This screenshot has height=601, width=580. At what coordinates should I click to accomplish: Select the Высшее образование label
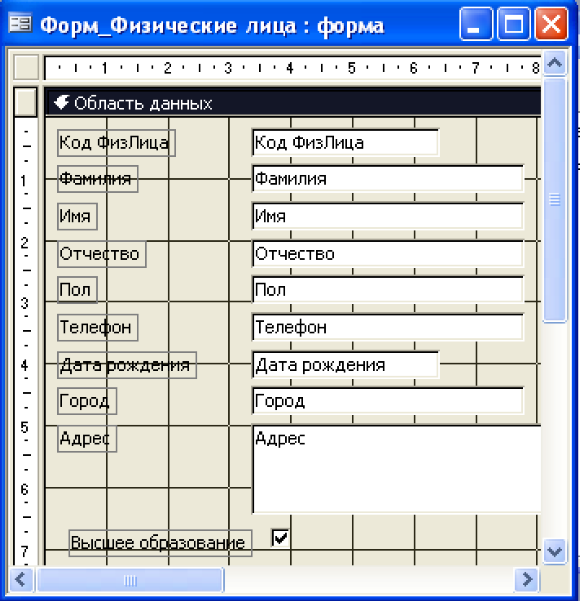[160, 543]
